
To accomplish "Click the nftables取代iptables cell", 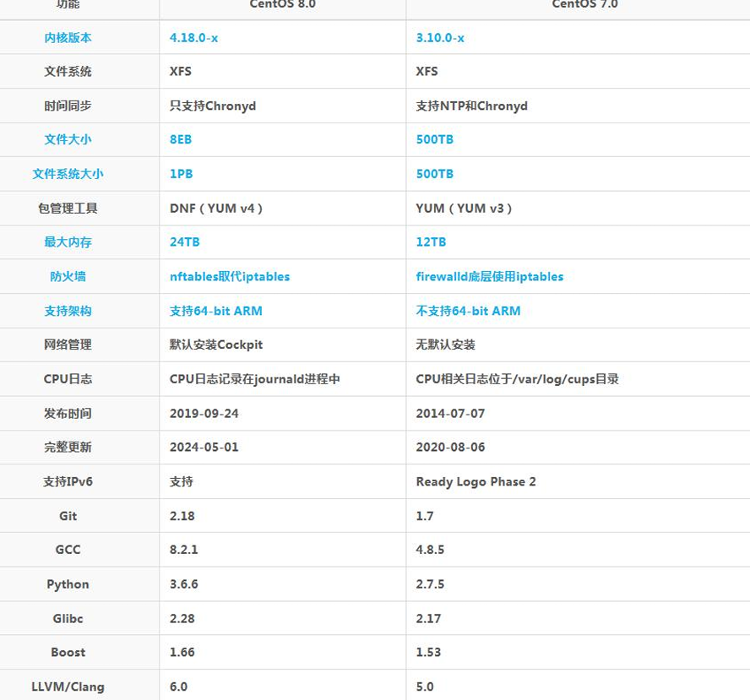I will coord(230,276).
